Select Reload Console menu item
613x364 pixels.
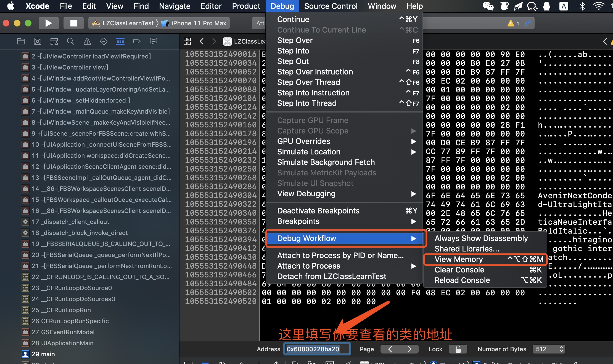click(485, 280)
